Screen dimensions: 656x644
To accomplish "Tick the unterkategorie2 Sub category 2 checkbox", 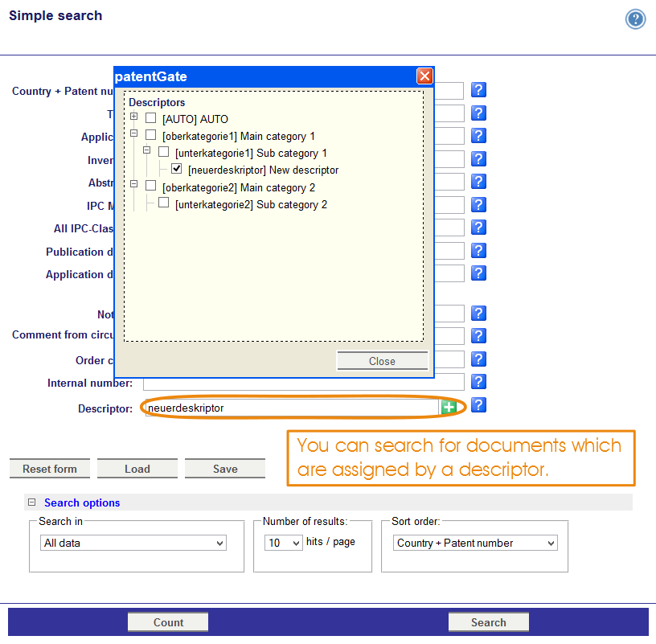I will [x=164, y=203].
